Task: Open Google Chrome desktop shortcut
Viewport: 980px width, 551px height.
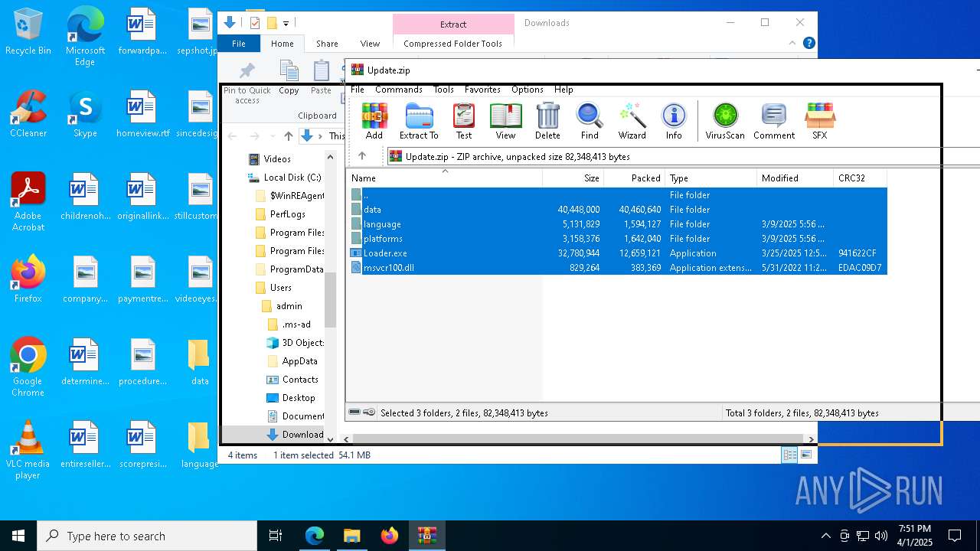Action: point(28,367)
